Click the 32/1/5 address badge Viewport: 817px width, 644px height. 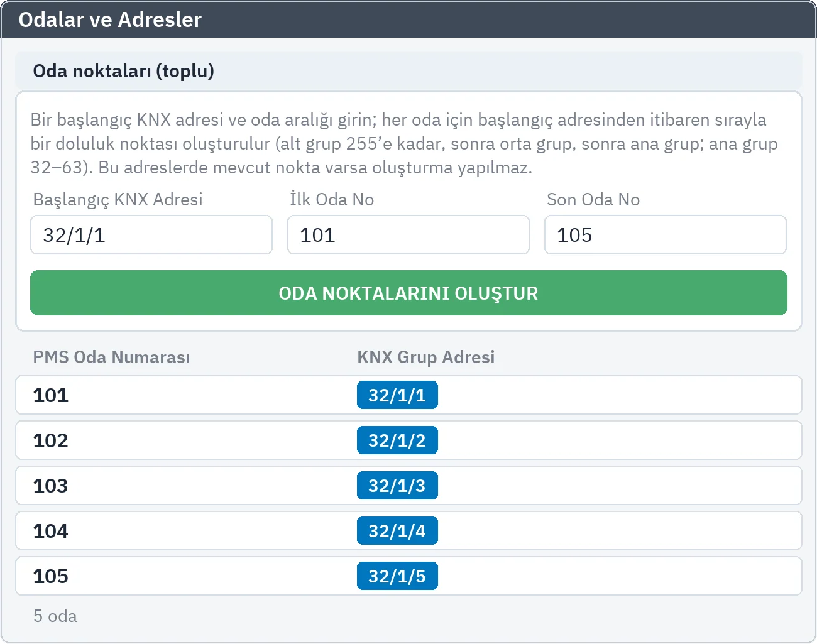pyautogui.click(x=397, y=576)
